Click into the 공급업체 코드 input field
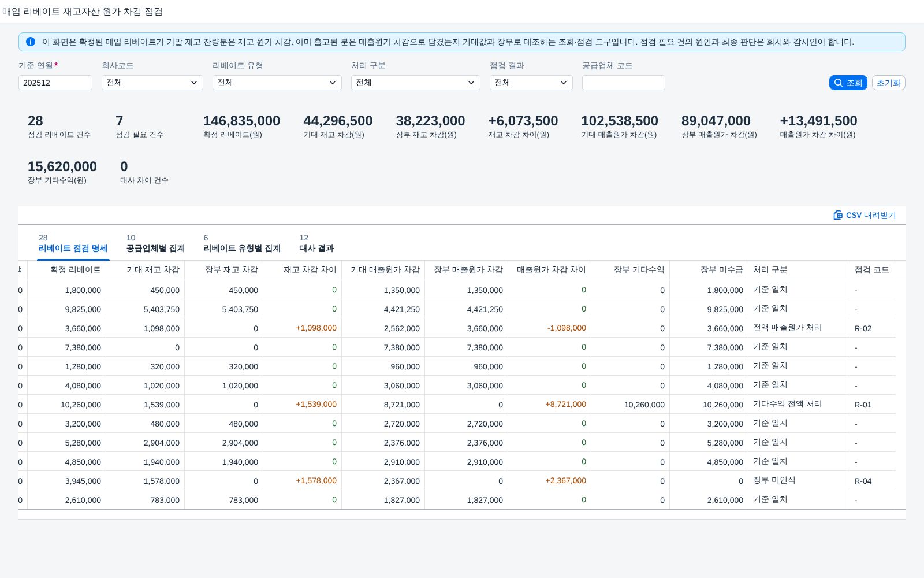The height and width of the screenshot is (578, 924). click(x=624, y=83)
